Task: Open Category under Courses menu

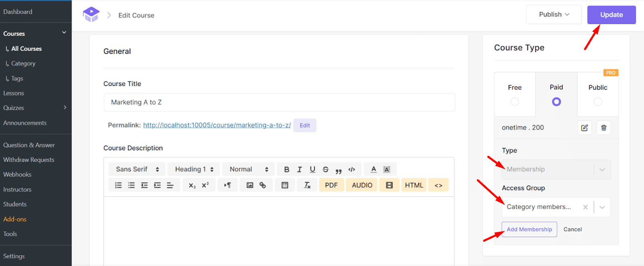Action: [23, 63]
